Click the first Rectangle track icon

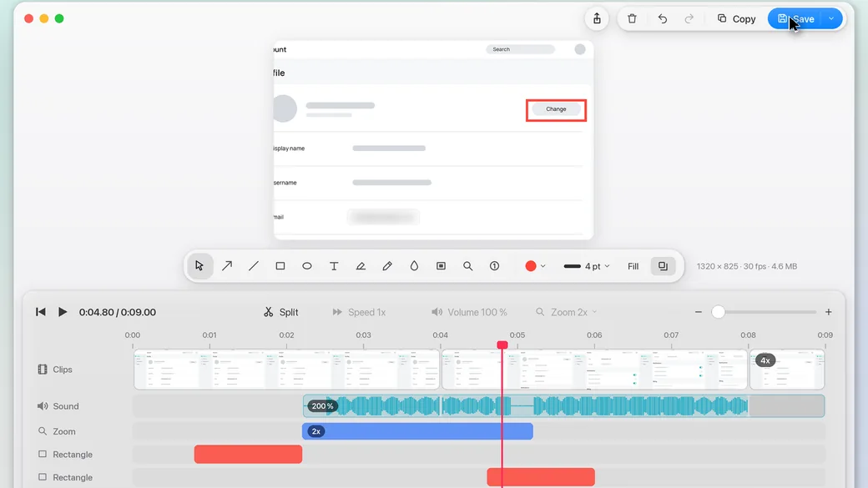[x=42, y=455]
